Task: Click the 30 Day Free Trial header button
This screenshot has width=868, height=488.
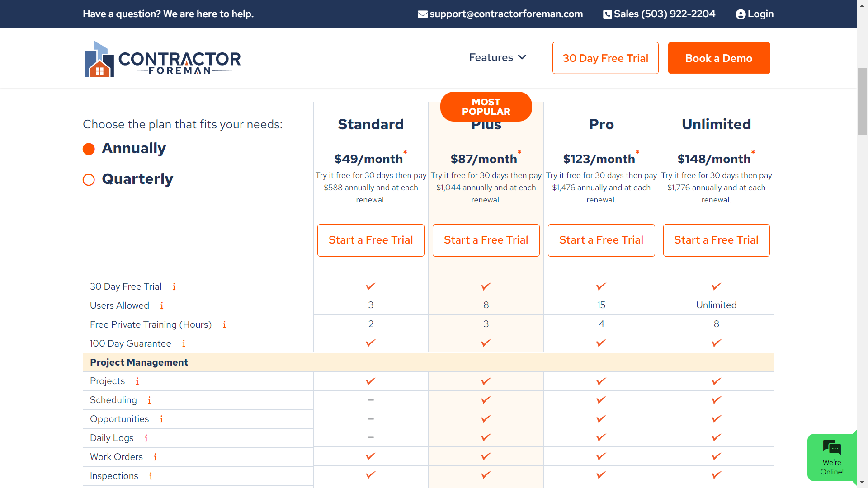Action: point(605,58)
